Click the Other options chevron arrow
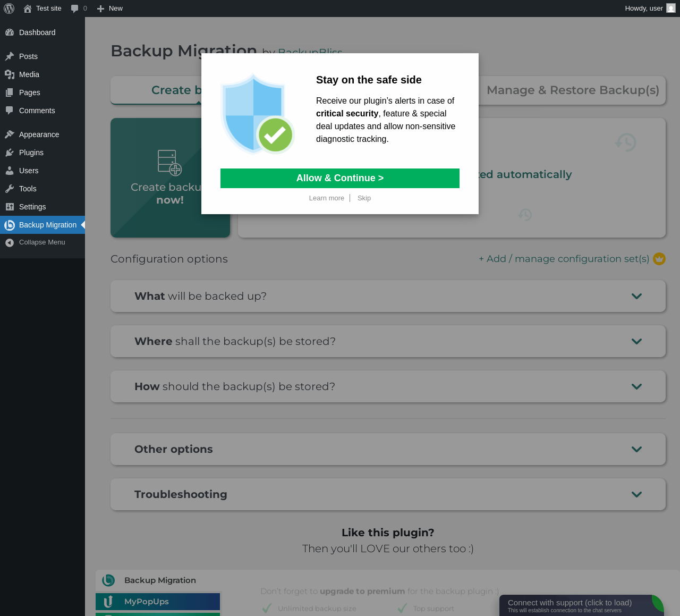 click(636, 449)
